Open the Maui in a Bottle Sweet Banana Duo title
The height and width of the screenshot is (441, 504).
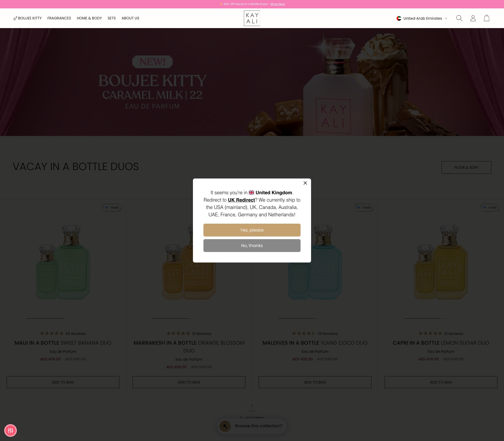pos(63,343)
